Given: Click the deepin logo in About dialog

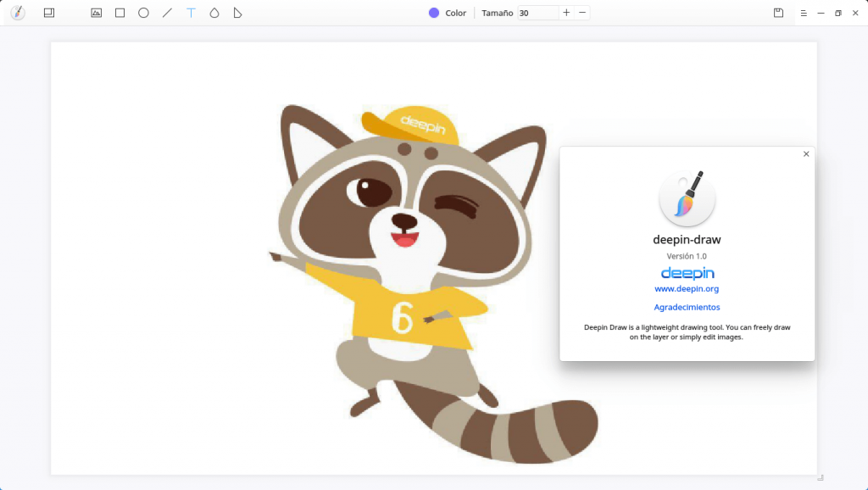Looking at the screenshot, I should 687,273.
